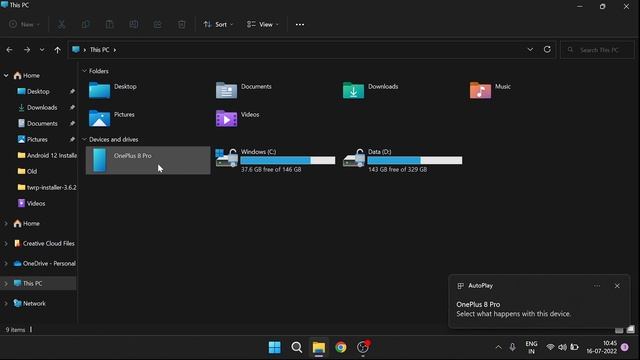Unpin Downloads using its pin icon

point(72,107)
